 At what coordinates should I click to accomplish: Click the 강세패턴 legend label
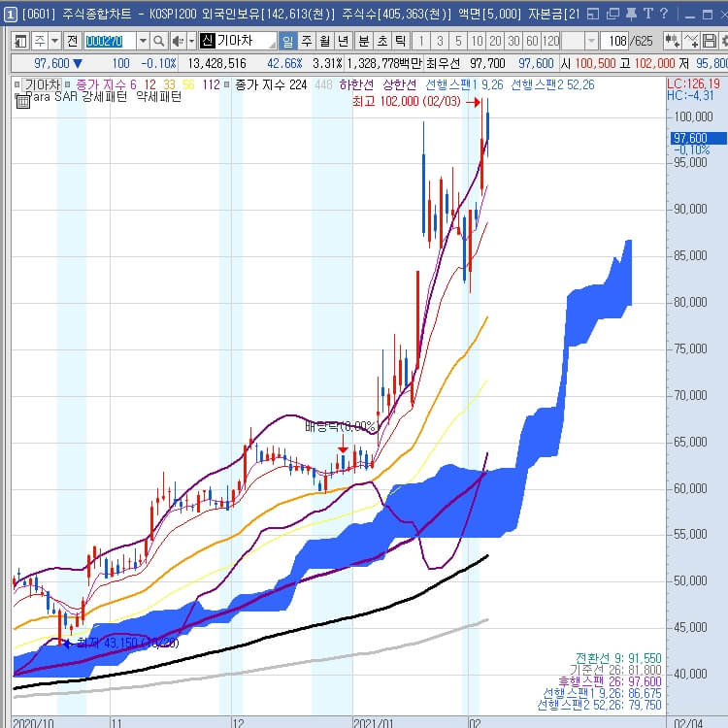[x=105, y=97]
